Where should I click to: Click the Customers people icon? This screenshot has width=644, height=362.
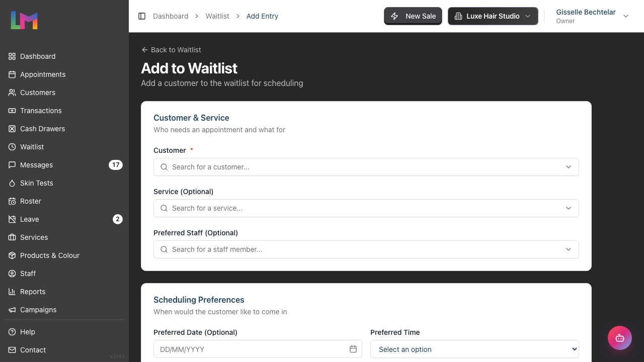pyautogui.click(x=12, y=93)
